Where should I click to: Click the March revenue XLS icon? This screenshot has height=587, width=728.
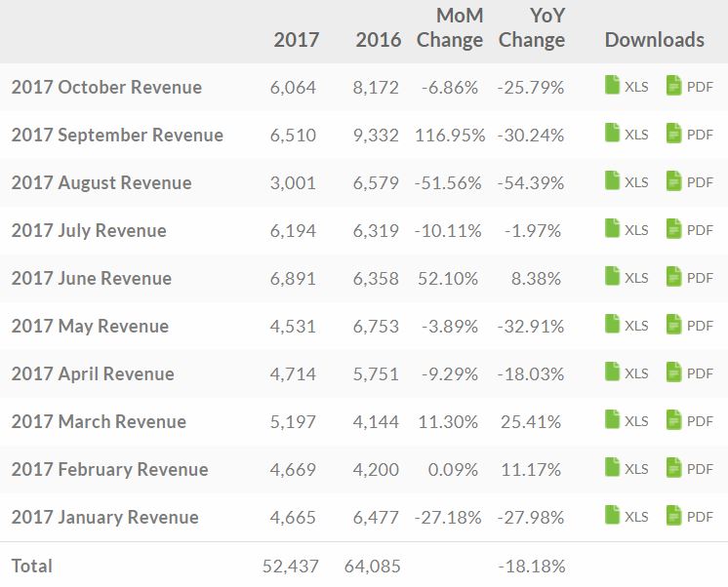click(613, 420)
